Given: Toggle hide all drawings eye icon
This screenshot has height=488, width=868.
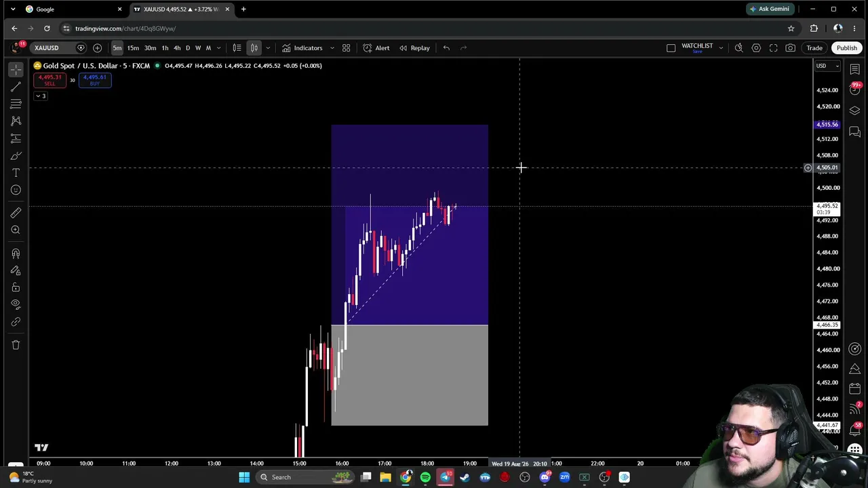Looking at the screenshot, I should 16,304.
